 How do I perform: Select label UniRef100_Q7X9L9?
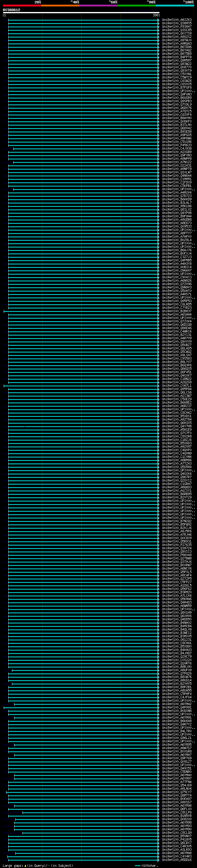[177, 104]
